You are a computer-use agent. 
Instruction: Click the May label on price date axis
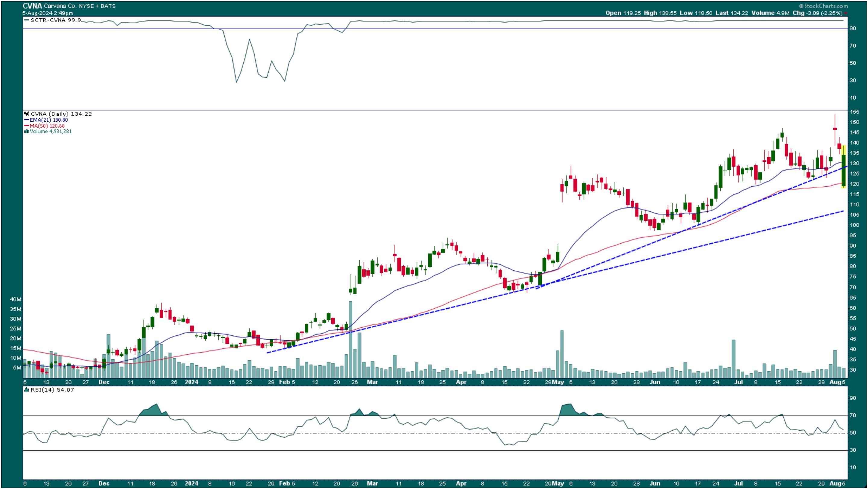click(x=558, y=382)
